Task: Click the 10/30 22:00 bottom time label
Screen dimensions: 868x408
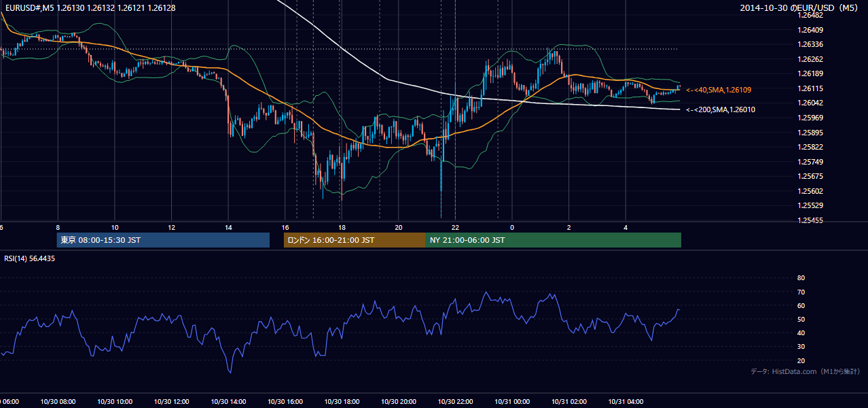Action: (455, 402)
